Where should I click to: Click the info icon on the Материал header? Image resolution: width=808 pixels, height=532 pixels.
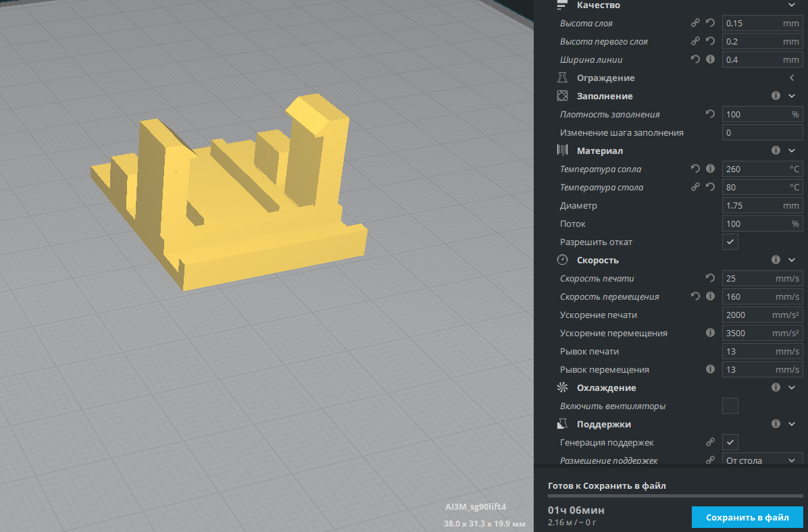(x=776, y=151)
